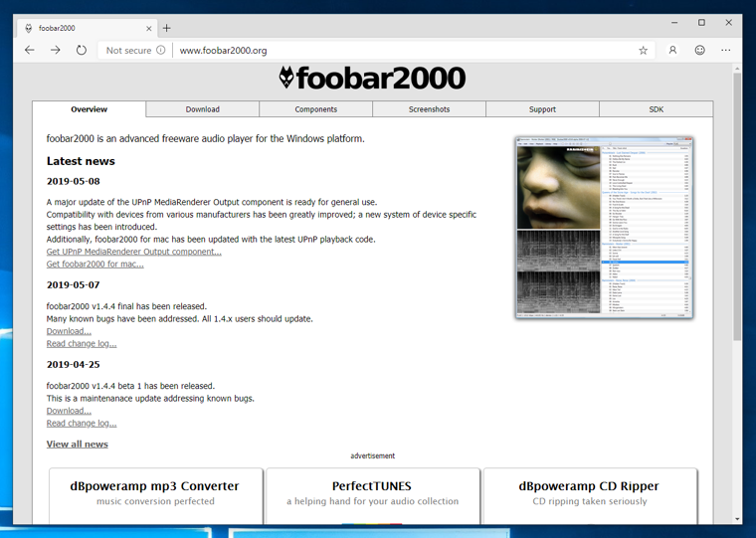
Task: Send feedback via the smiley icon
Action: [x=699, y=50]
